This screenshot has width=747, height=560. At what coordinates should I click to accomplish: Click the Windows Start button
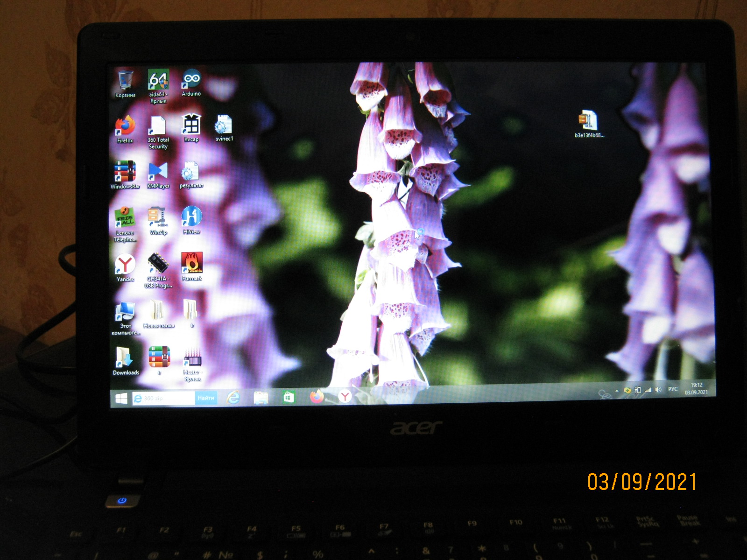121,399
